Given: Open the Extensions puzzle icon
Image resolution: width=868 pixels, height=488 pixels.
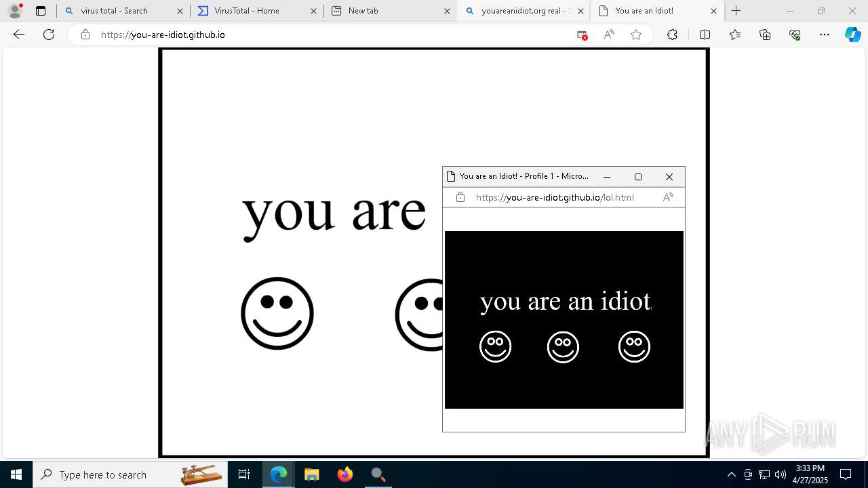Looking at the screenshot, I should 672,35.
